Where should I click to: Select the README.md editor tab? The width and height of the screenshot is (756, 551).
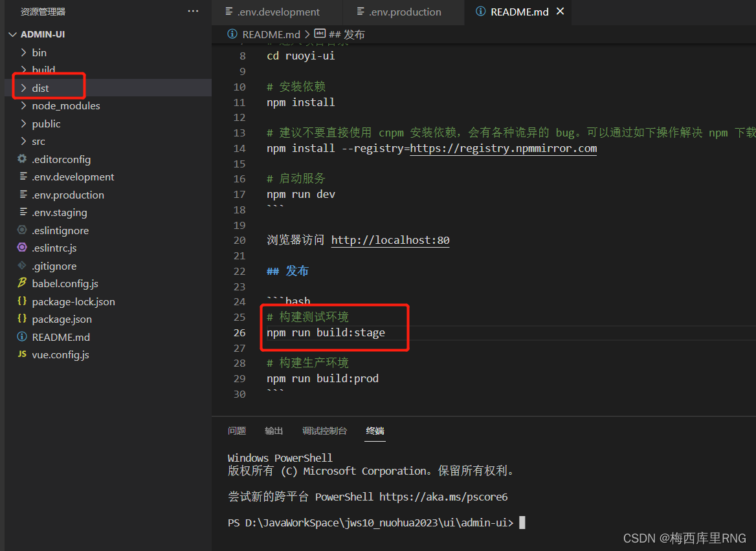point(519,12)
